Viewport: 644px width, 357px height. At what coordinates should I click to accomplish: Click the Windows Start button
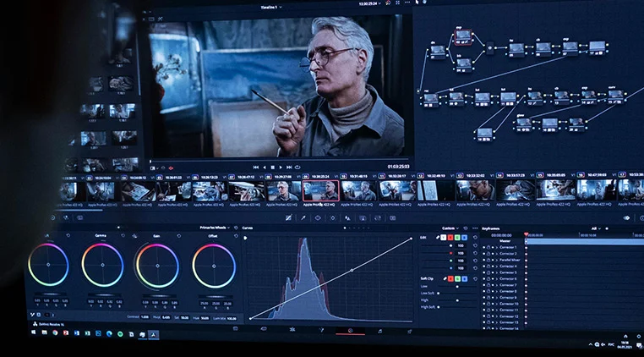[x=34, y=332]
